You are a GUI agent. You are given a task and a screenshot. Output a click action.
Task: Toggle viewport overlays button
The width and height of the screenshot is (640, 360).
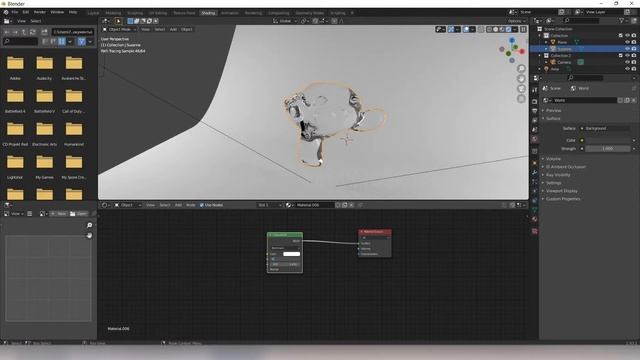466,29
